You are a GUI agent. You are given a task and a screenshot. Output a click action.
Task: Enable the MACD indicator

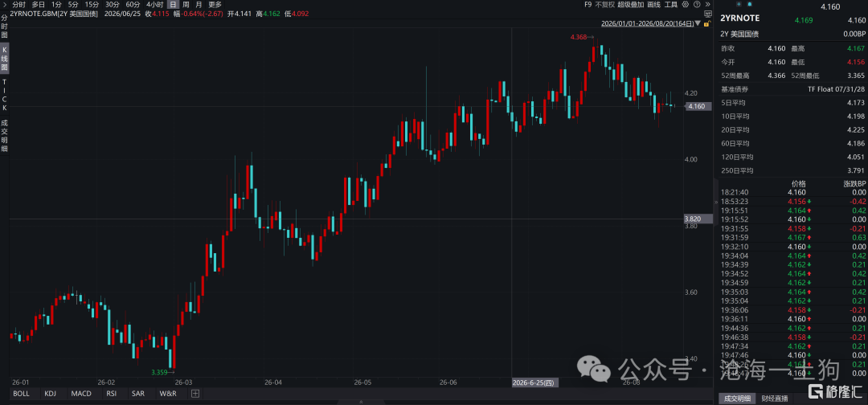(81, 394)
